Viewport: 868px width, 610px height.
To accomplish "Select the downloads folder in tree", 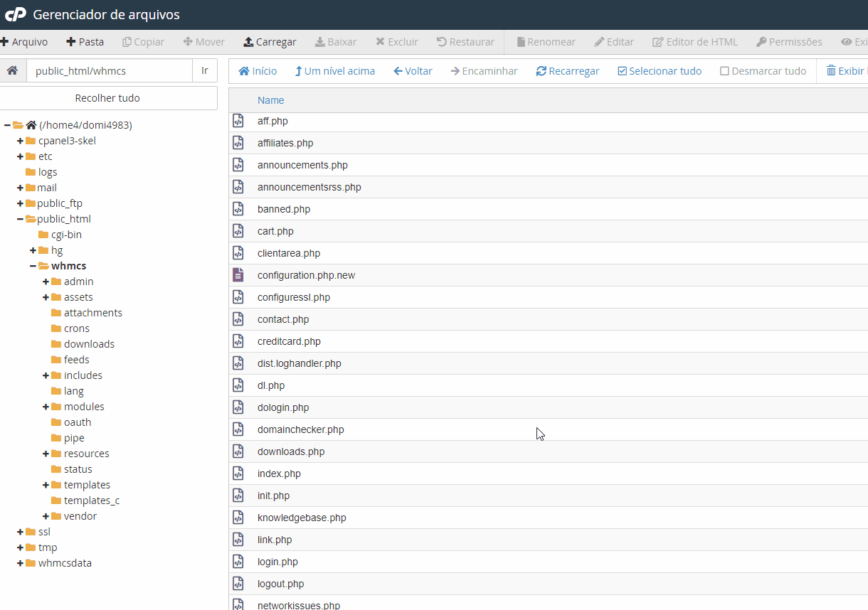I will tap(89, 344).
